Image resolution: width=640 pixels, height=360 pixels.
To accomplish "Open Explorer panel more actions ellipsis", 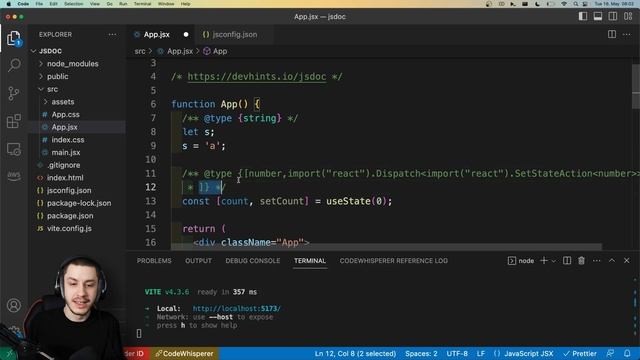I will pos(112,35).
